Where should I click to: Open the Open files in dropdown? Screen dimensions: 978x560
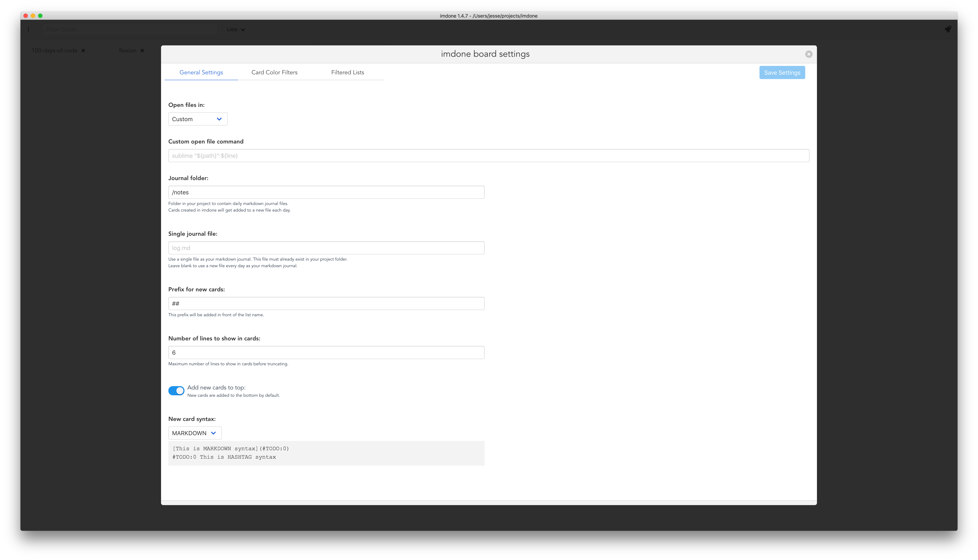198,119
